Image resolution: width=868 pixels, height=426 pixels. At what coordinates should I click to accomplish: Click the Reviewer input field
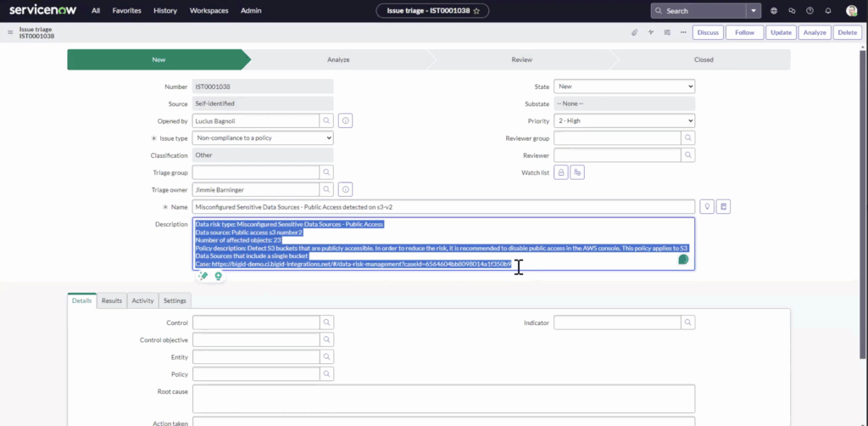(617, 155)
